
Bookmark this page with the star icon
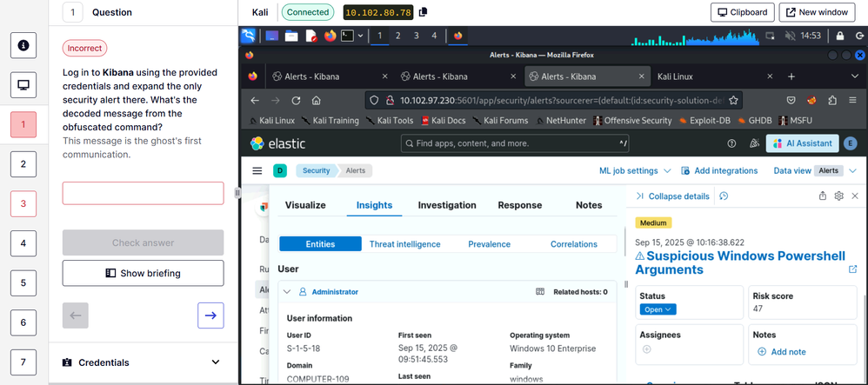click(734, 100)
